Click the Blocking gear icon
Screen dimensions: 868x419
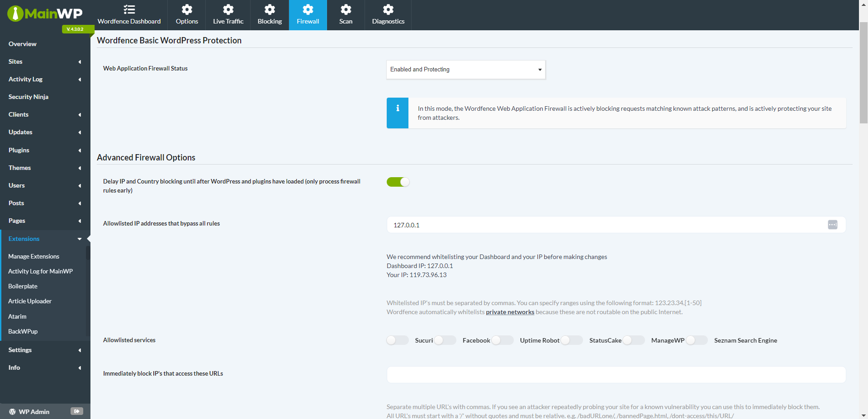pyautogui.click(x=270, y=9)
